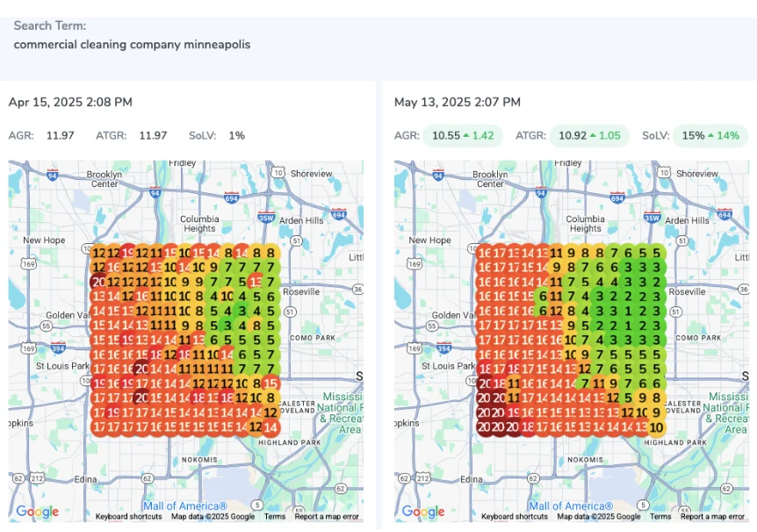Open Keyboard shortcuts on the April map
Screen dimensions: 757x532
pyautogui.click(x=128, y=517)
